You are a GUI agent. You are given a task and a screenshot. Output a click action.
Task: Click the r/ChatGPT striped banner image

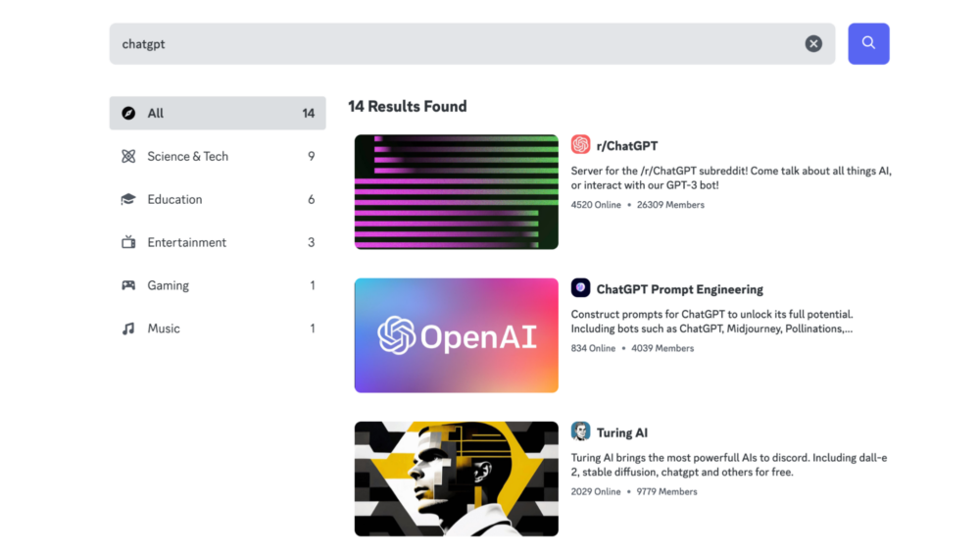[456, 191]
